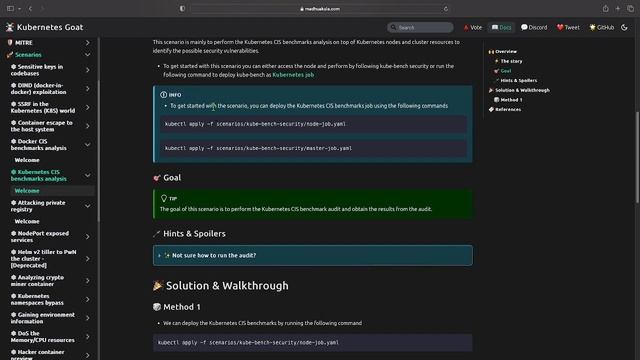Collapse Attacking private registry chevron
The image size is (640, 360).
87,206
